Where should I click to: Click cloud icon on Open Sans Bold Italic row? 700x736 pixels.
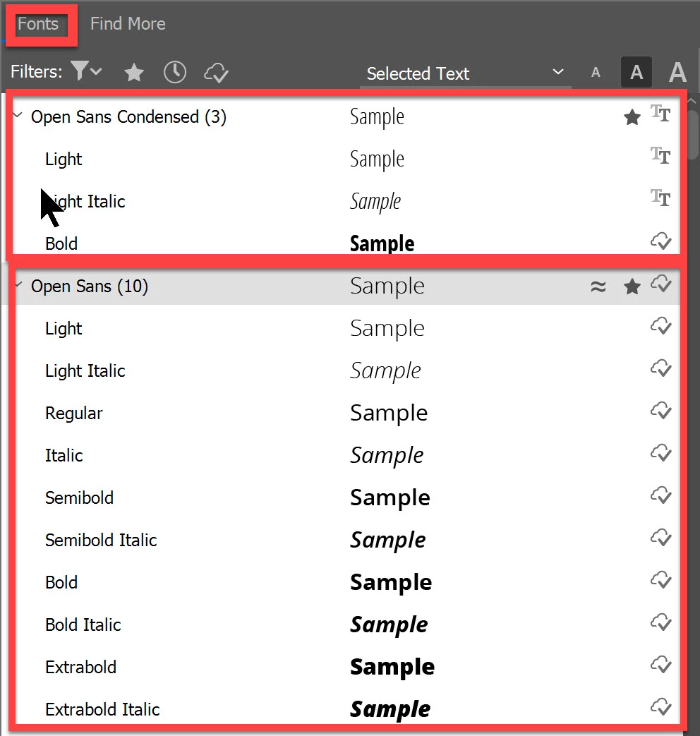tap(661, 622)
